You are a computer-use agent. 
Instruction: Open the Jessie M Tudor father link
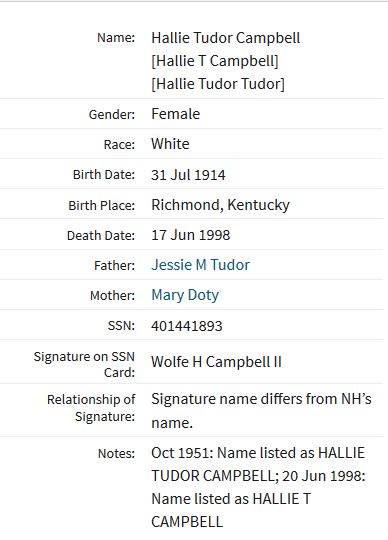click(x=200, y=265)
